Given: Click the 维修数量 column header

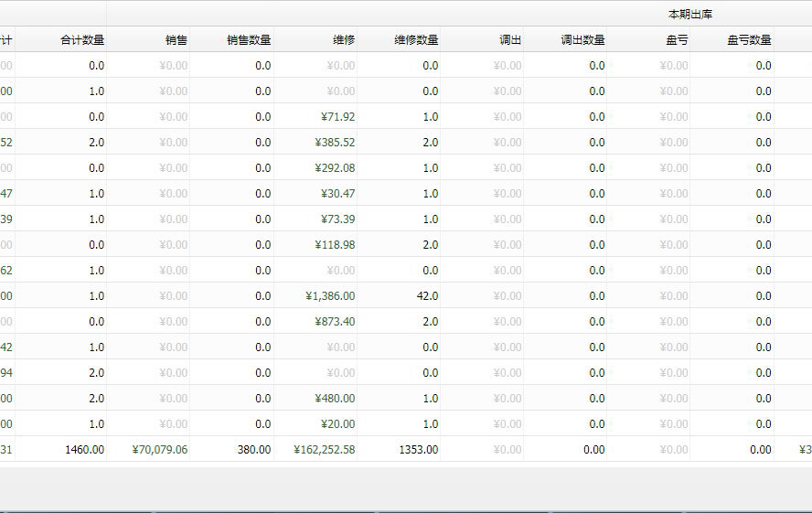Looking at the screenshot, I should (x=416, y=40).
